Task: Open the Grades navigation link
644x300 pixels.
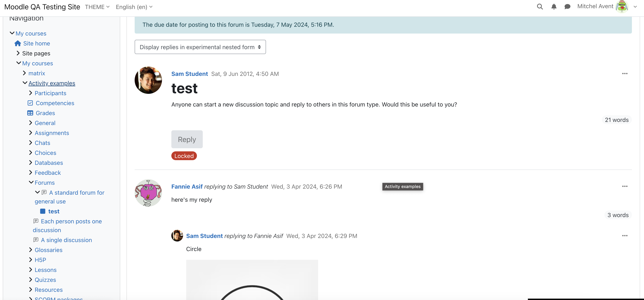Action: click(x=45, y=113)
